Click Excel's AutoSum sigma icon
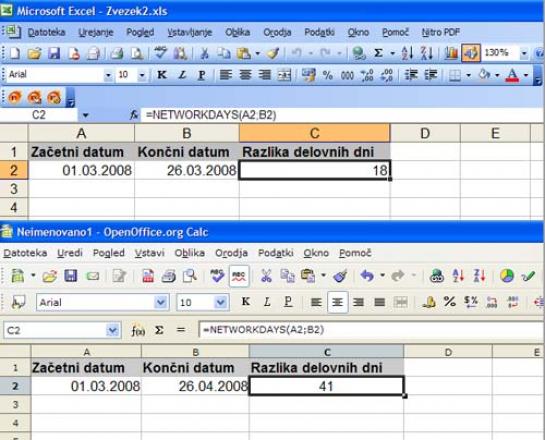The image size is (545, 440). pos(378,53)
